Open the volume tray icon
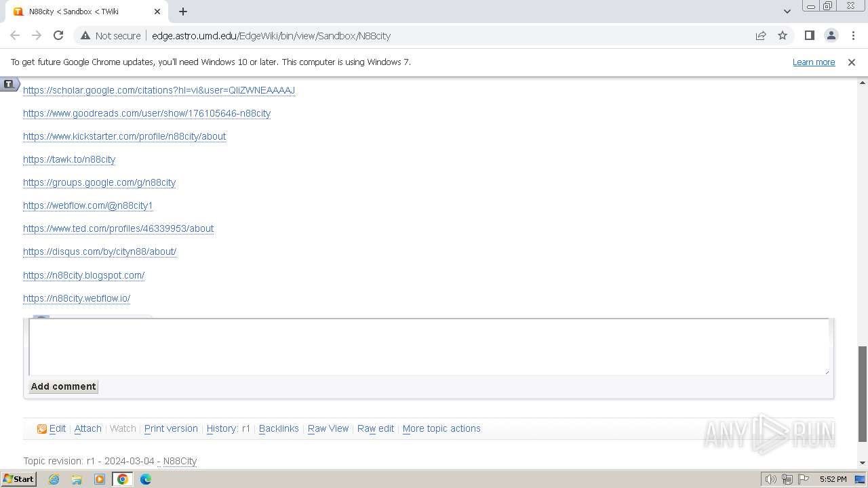868x488 pixels. coord(771,479)
